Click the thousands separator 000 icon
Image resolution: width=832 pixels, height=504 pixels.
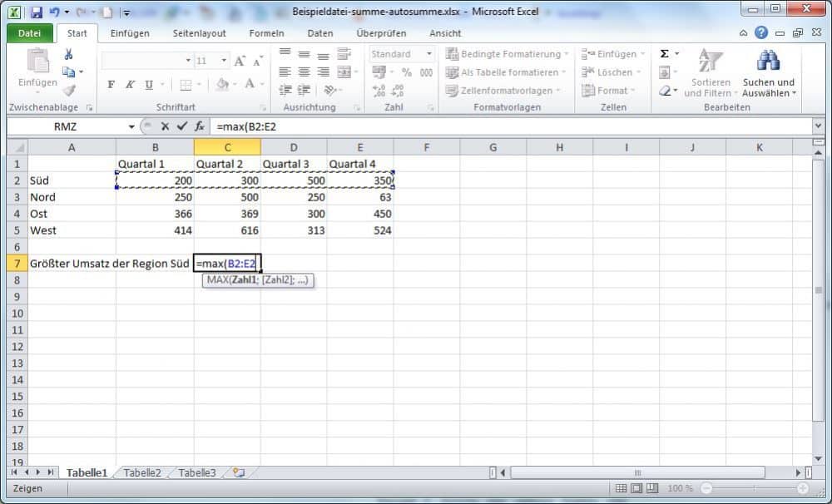426,72
